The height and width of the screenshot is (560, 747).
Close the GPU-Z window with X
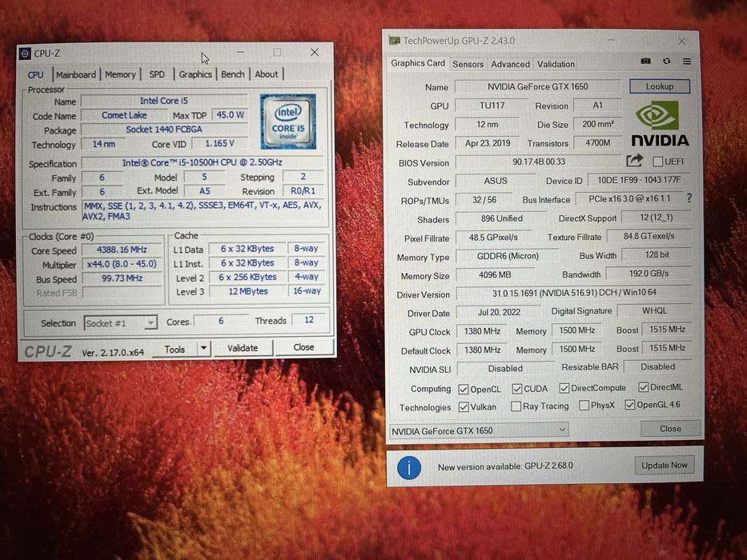pos(681,42)
